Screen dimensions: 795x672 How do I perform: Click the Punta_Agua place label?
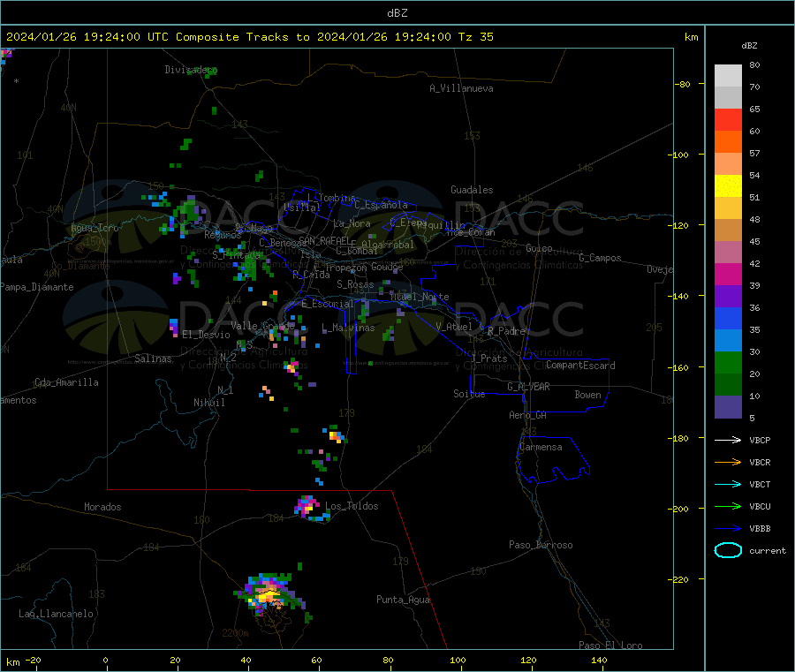tap(403, 600)
